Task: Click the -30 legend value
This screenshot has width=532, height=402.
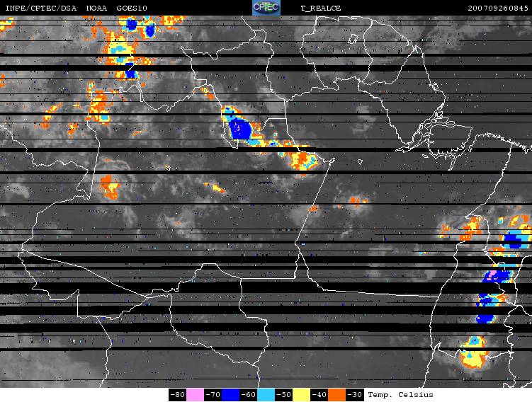Action: (355, 395)
